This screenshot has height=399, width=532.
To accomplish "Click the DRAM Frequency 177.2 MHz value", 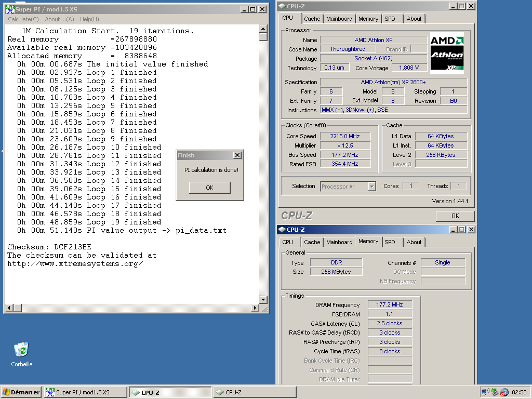I will pos(390,304).
